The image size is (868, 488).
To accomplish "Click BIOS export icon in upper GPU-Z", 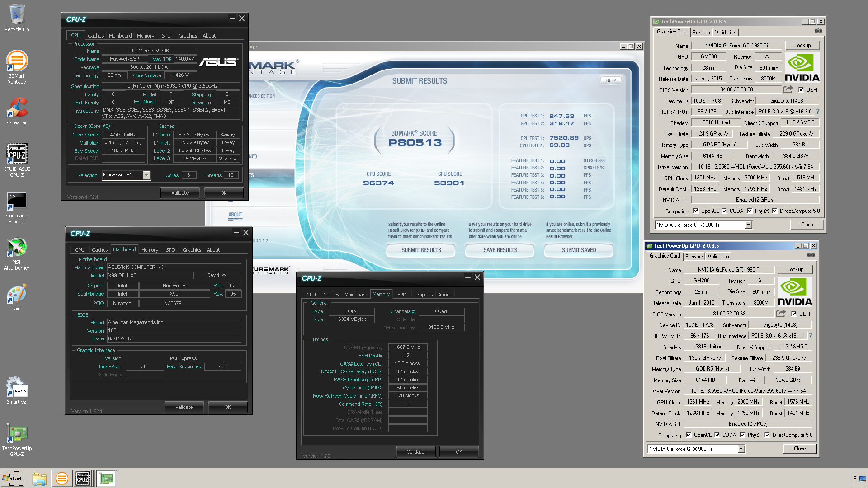I will 788,89.
